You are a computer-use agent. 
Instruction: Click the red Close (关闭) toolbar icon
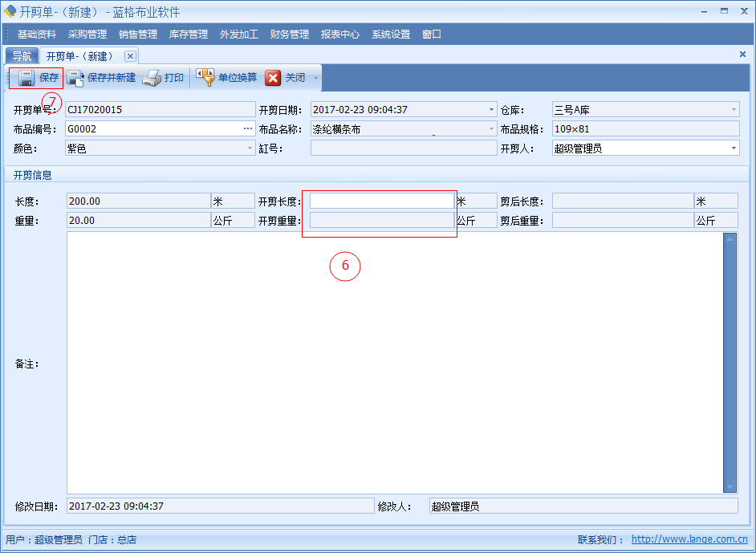pos(274,78)
